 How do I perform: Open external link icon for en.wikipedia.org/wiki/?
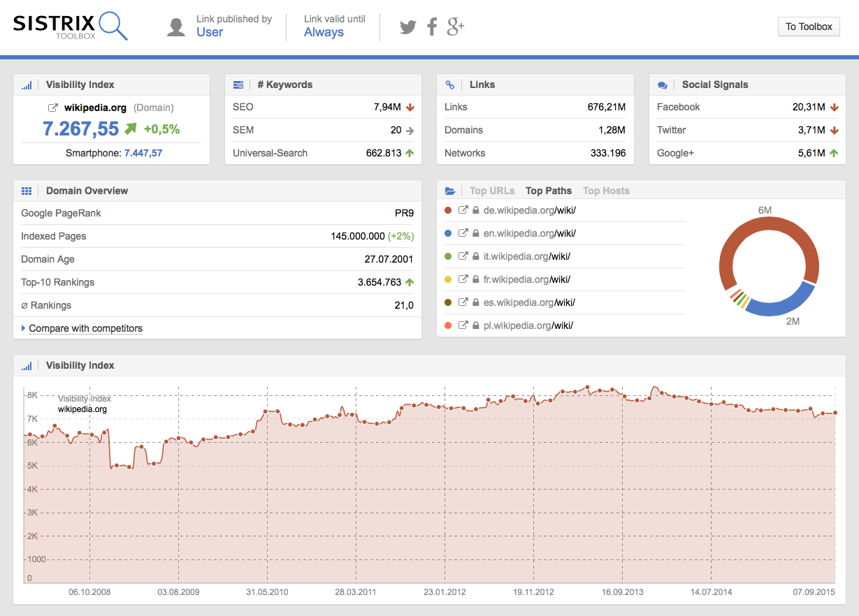463,233
